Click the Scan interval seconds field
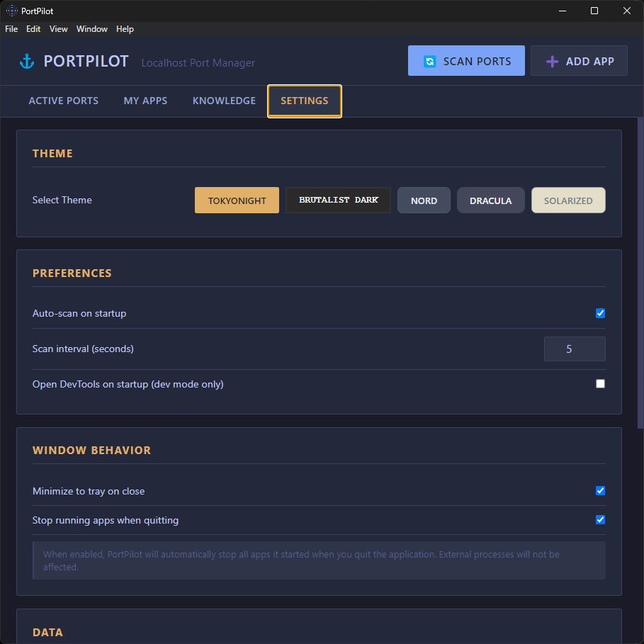This screenshot has height=644, width=644. click(x=574, y=349)
